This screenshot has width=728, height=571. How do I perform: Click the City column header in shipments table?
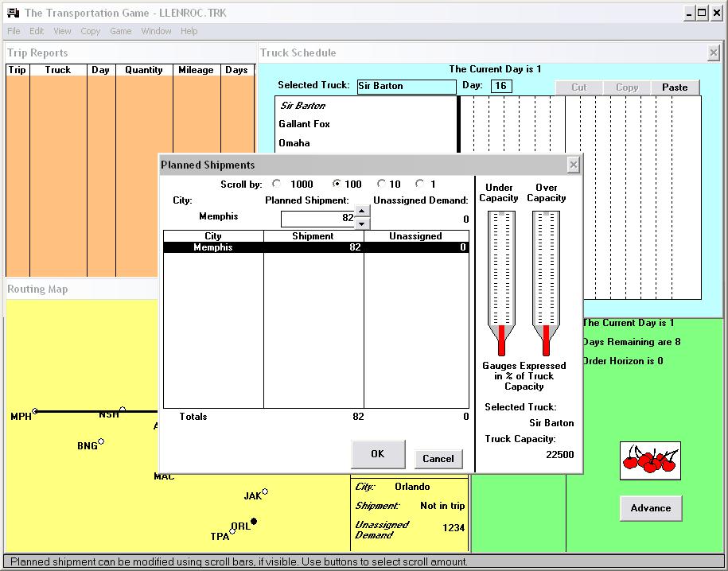click(213, 236)
